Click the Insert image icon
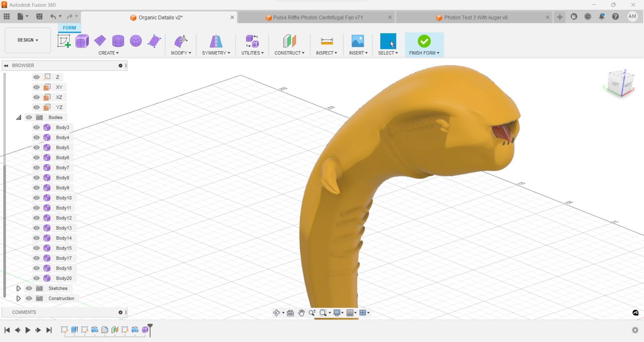Screen dimensions: 644x342 tap(358, 41)
